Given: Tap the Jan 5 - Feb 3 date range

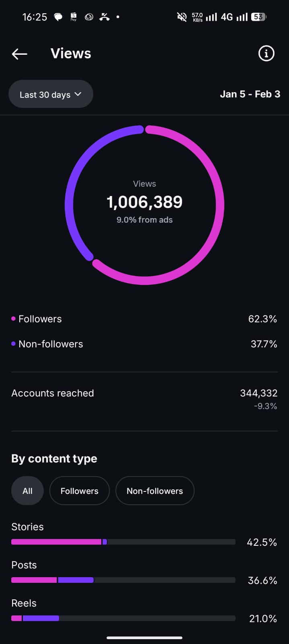Looking at the screenshot, I should pos(250,94).
